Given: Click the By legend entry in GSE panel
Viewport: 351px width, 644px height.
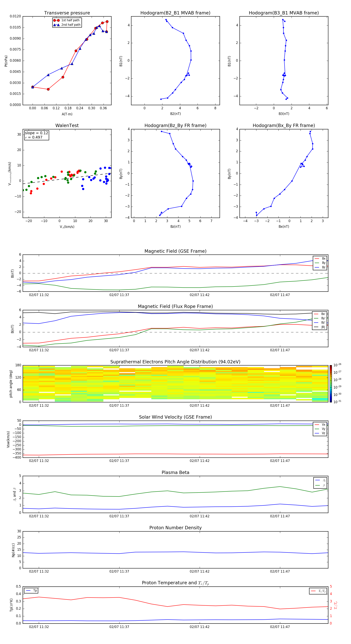Looking at the screenshot, I should click(320, 263).
